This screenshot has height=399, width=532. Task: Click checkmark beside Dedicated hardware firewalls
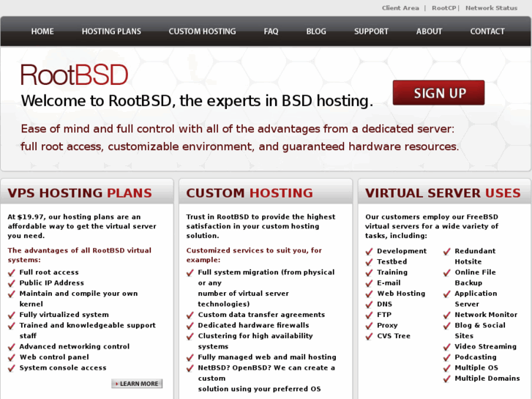(190, 326)
